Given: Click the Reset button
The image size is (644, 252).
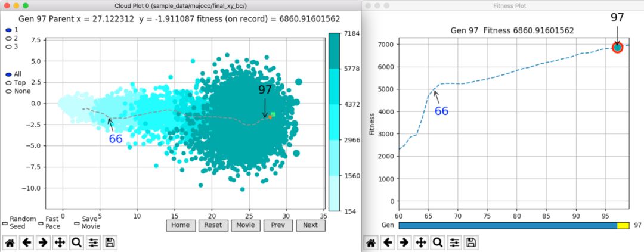Looking at the screenshot, I should pos(213,225).
